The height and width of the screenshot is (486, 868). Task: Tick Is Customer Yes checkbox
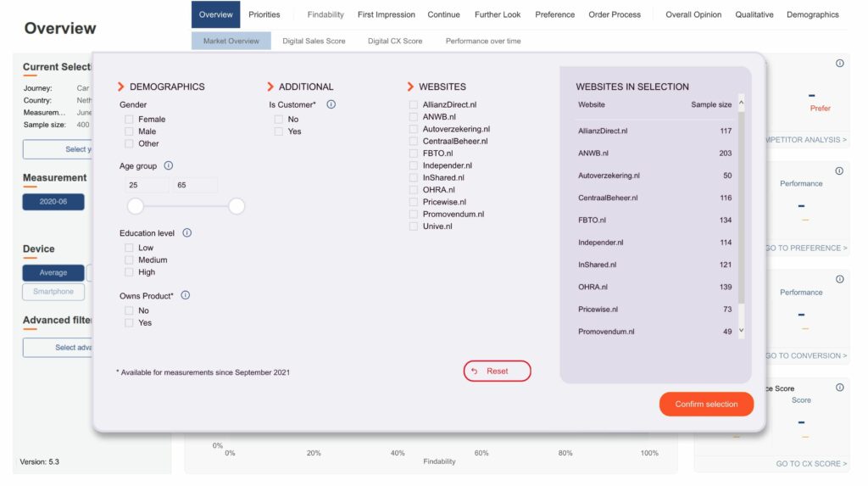coord(278,131)
